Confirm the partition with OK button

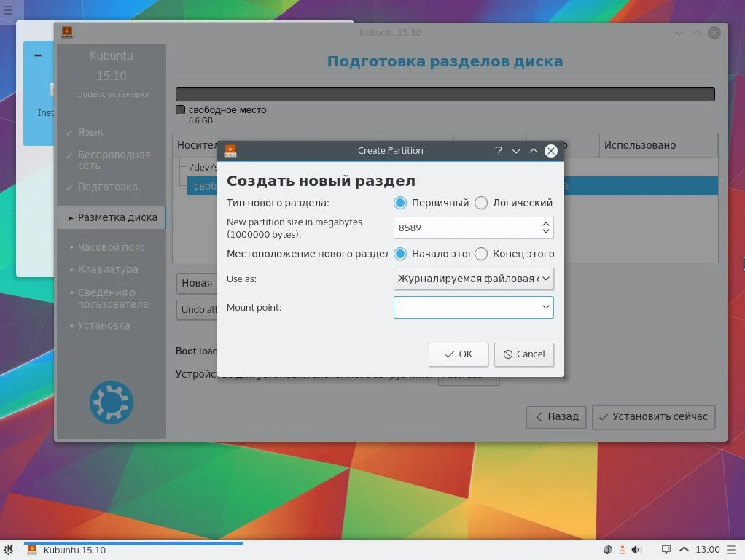click(459, 354)
